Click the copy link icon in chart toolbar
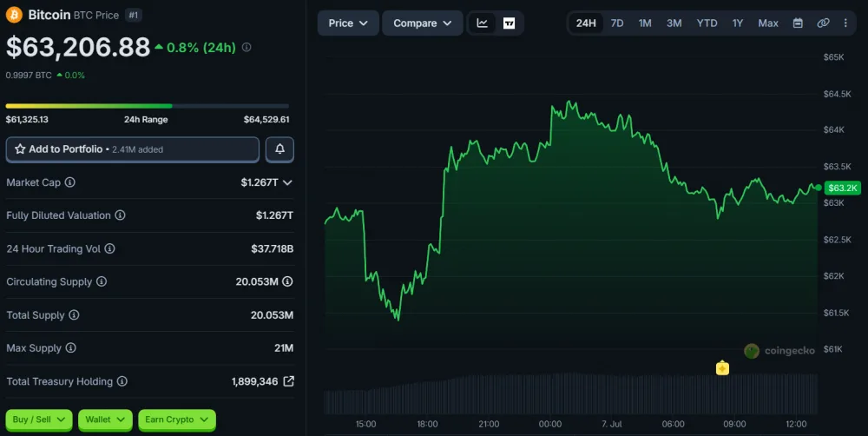 (823, 23)
